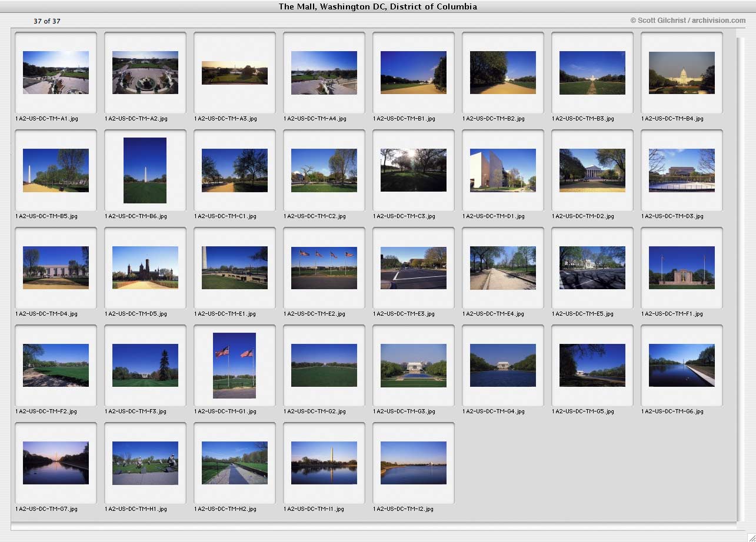Open the dusk reflection thumbnail TM-G7
This screenshot has width=756, height=542.
(56, 463)
